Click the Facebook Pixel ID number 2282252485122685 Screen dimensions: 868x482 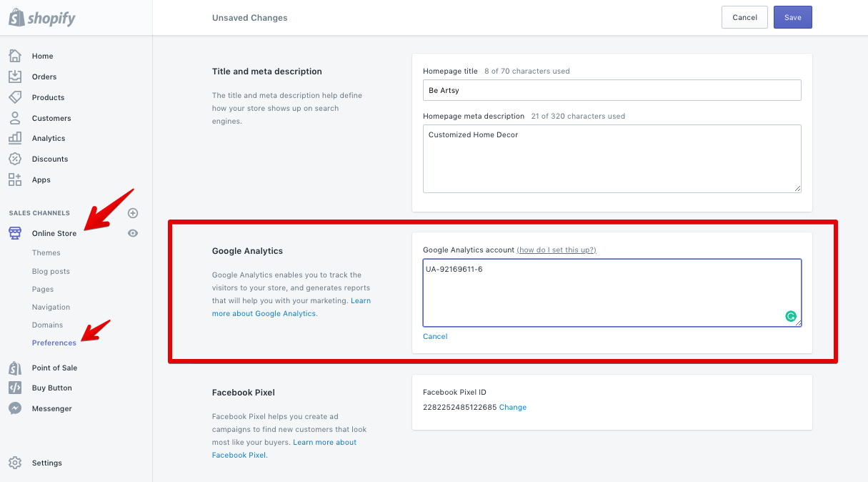tap(460, 407)
